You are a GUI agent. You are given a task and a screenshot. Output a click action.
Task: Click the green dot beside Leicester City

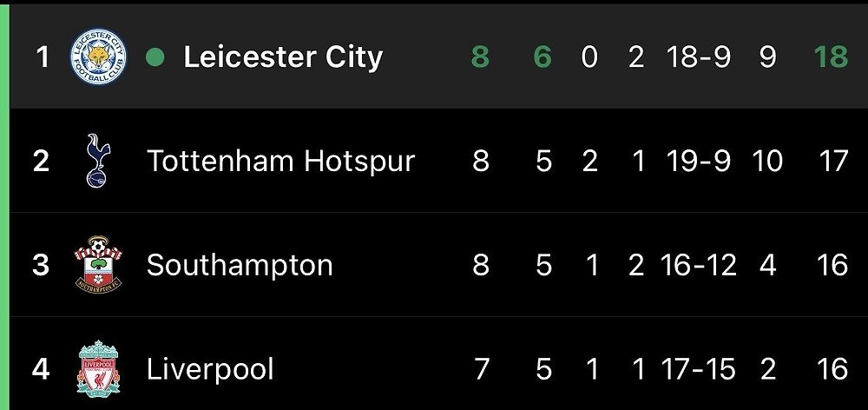[155, 58]
